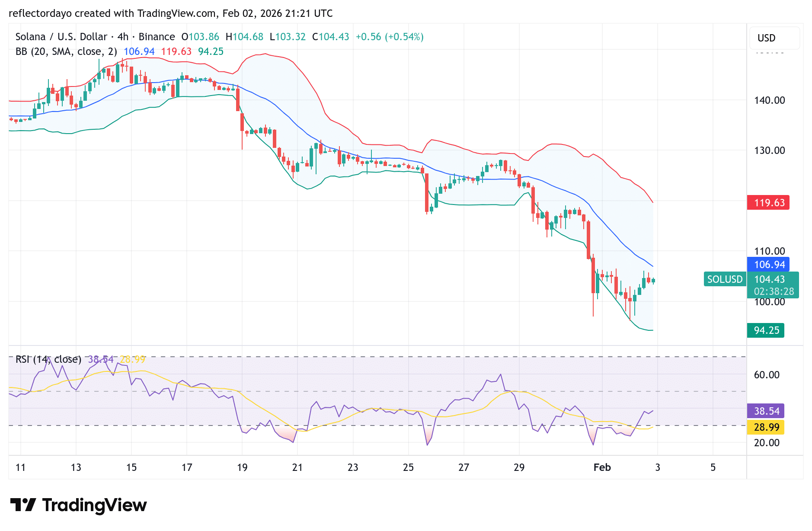Click Feb on the date axis

pyautogui.click(x=602, y=467)
